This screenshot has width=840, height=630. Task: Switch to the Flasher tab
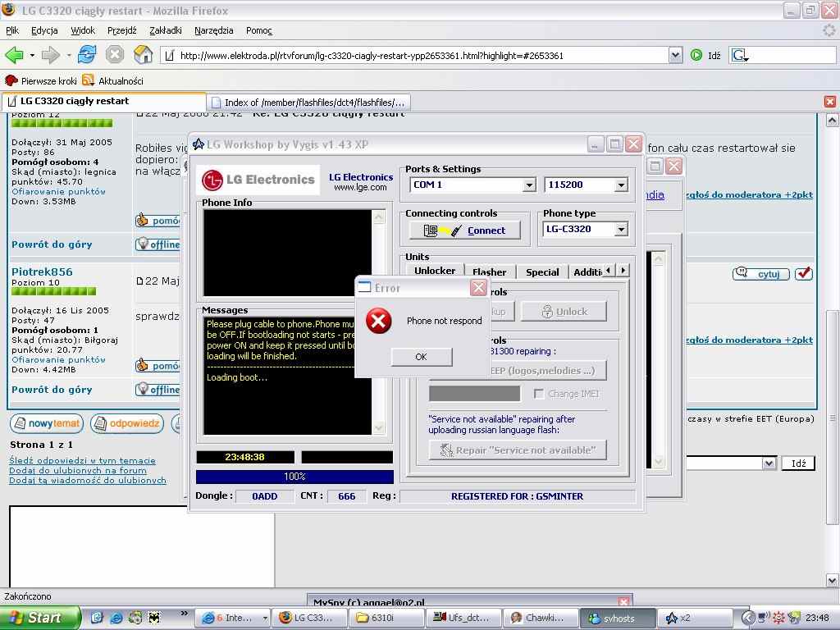[x=489, y=272]
